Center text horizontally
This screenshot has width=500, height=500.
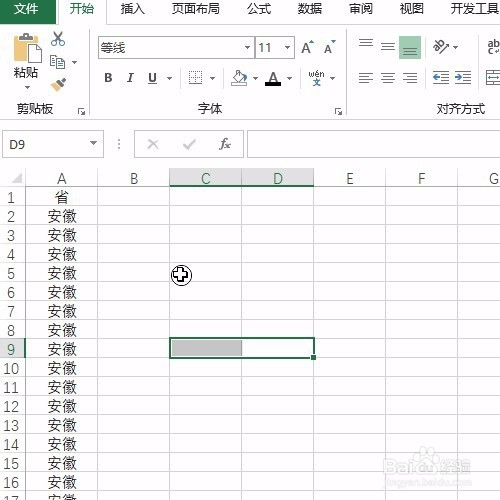[388, 78]
